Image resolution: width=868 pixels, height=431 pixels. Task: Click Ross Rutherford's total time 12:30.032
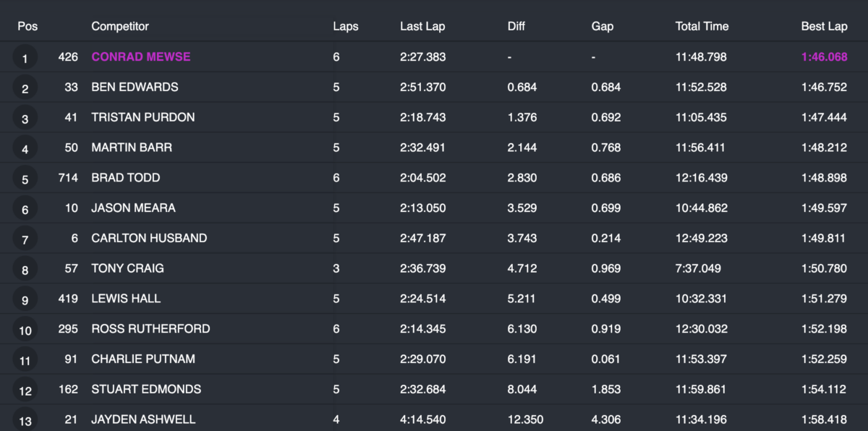701,329
